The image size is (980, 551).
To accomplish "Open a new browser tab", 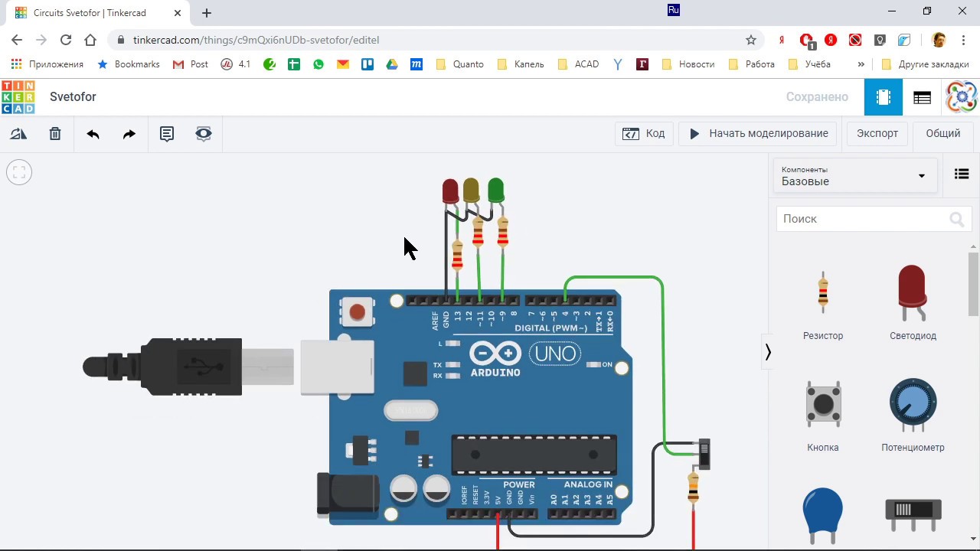I will coord(207,12).
